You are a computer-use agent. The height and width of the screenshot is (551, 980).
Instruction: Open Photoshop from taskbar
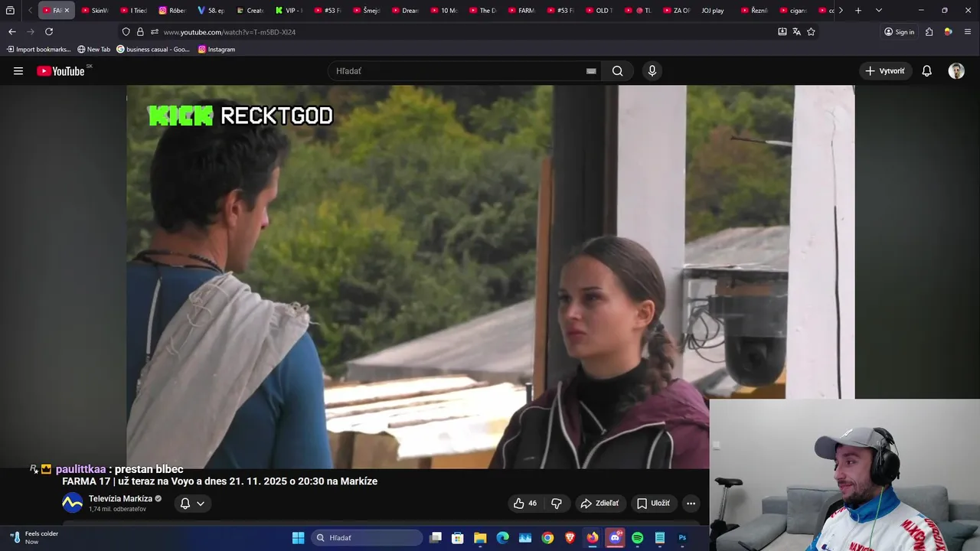click(x=682, y=538)
